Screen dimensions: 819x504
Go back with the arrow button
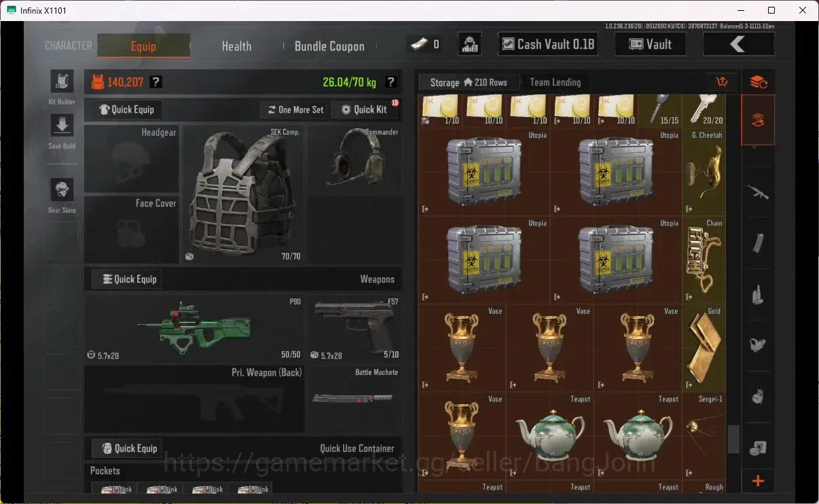click(738, 44)
